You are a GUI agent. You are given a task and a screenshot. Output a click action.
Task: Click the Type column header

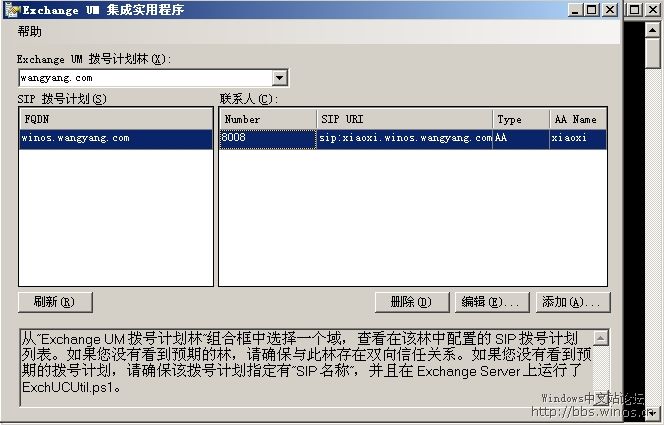click(x=520, y=119)
